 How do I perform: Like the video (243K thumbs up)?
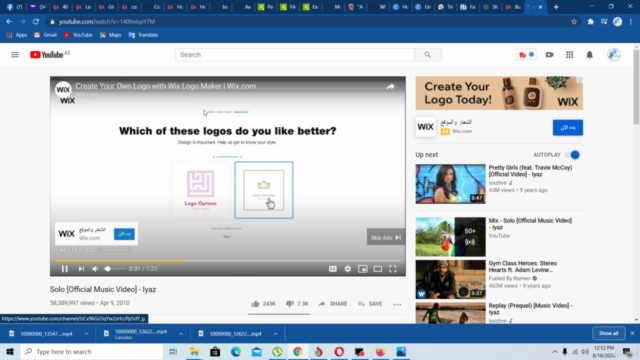[263, 304]
